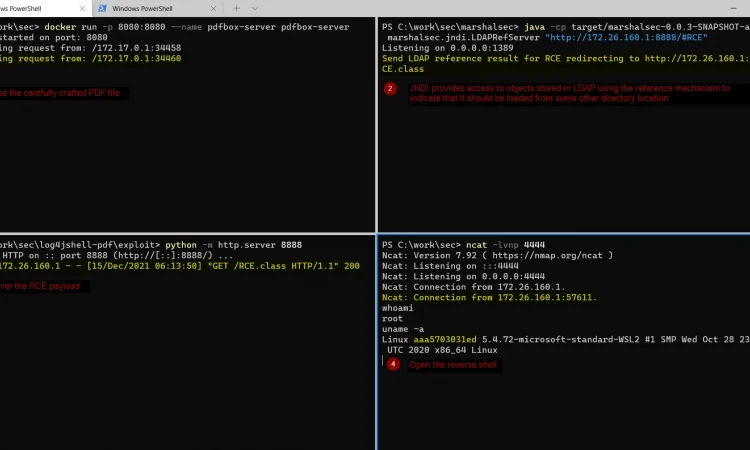
Task: Close the first PowerShell tab
Action: (x=82, y=9)
